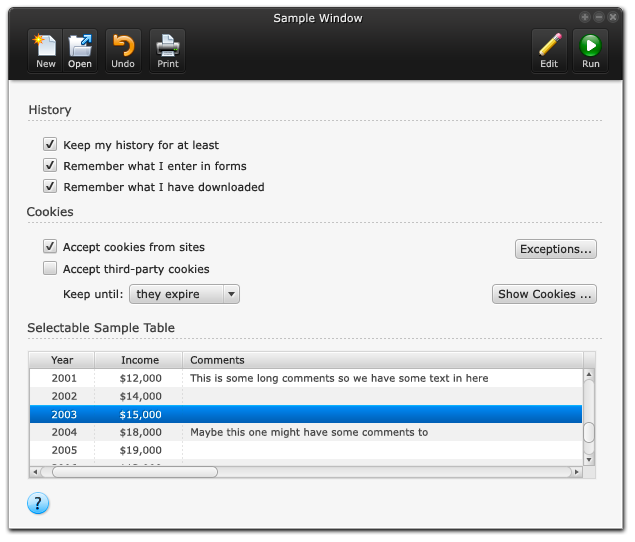Select the Edit pencil icon
Viewport: 635px width, 542px height.
(549, 51)
